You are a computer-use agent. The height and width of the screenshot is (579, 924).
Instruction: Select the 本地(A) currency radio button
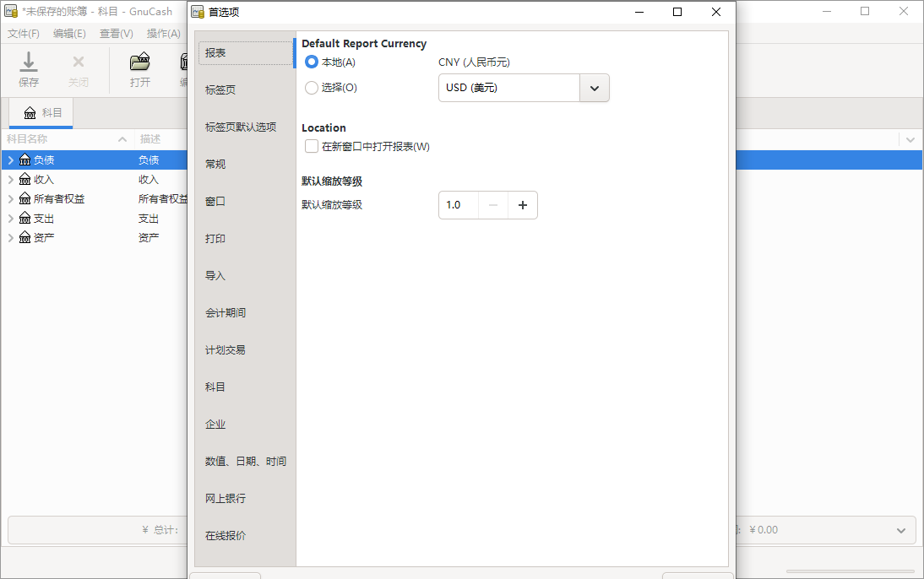pos(311,62)
